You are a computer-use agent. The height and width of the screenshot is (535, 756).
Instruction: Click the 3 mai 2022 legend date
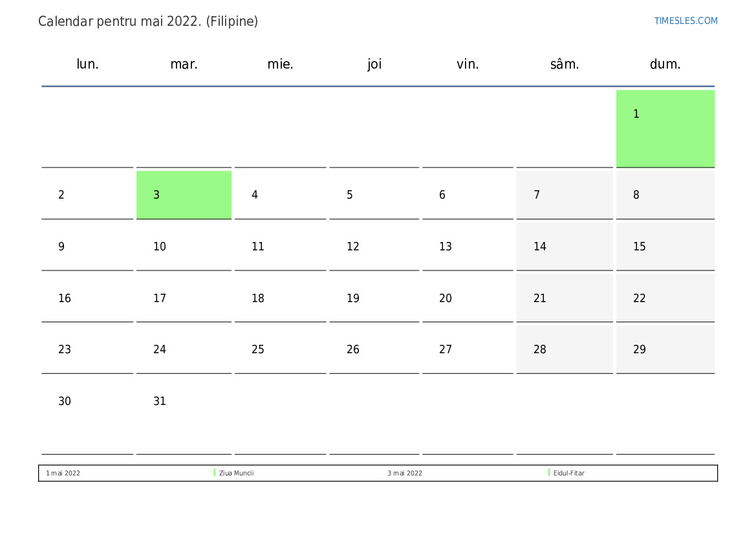405,474
